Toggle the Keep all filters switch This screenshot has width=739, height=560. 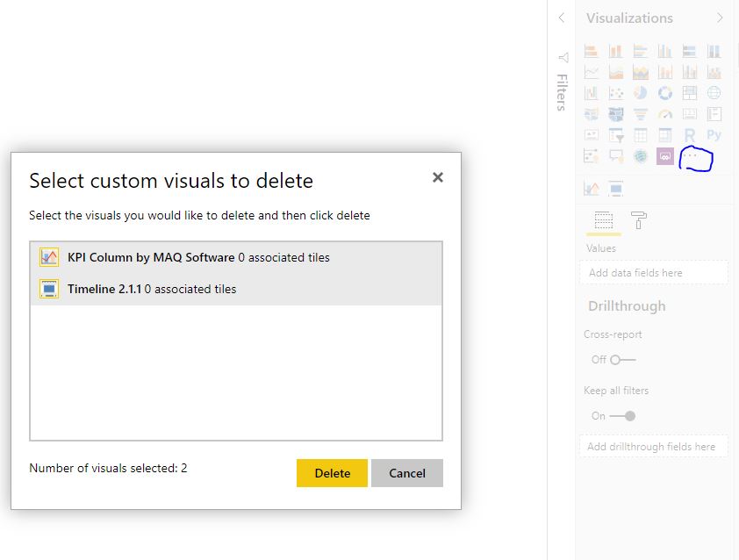tap(622, 416)
